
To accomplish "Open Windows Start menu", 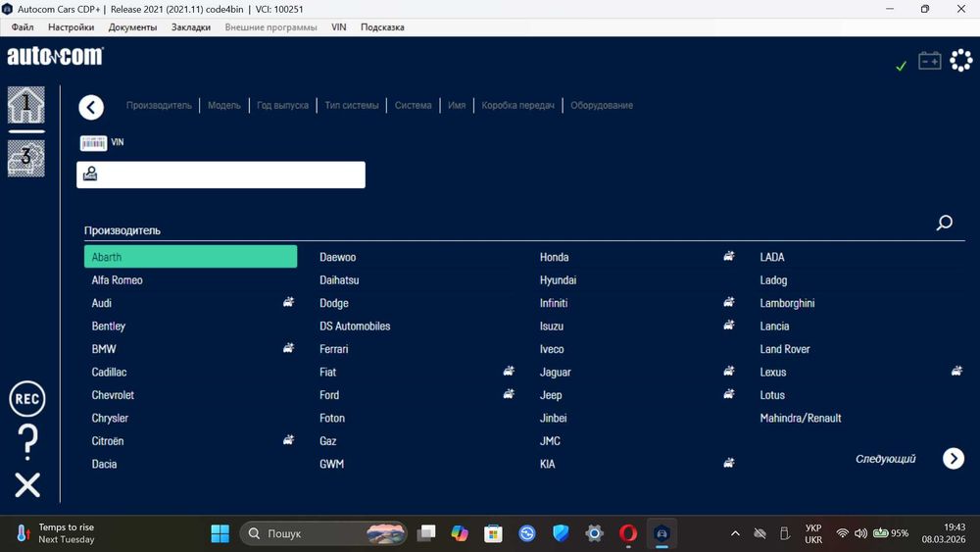I will 220,533.
